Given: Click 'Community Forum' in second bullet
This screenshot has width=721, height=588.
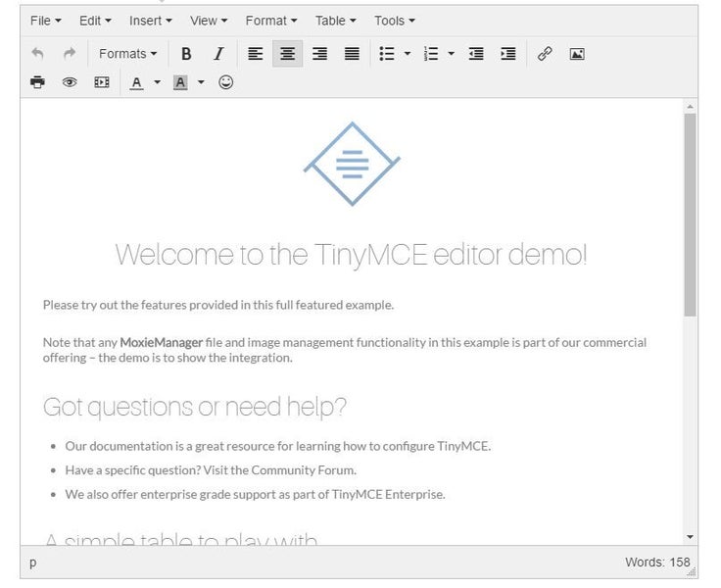Looking at the screenshot, I should pos(304,470).
